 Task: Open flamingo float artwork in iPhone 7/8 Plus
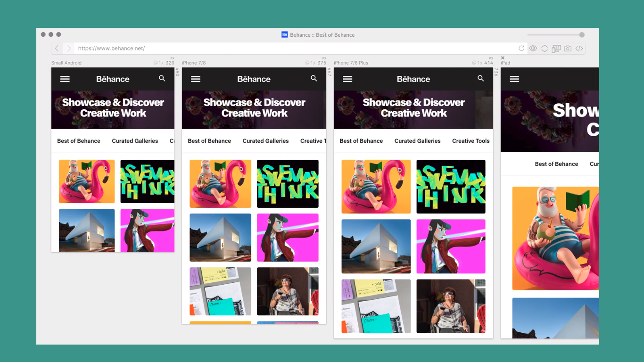pyautogui.click(x=376, y=187)
